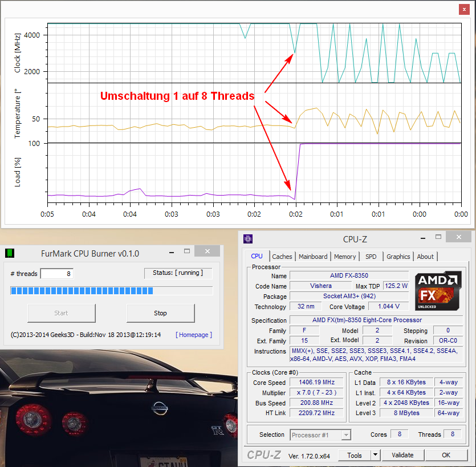Open the Caches tab in CPU-Z

pos(282,257)
